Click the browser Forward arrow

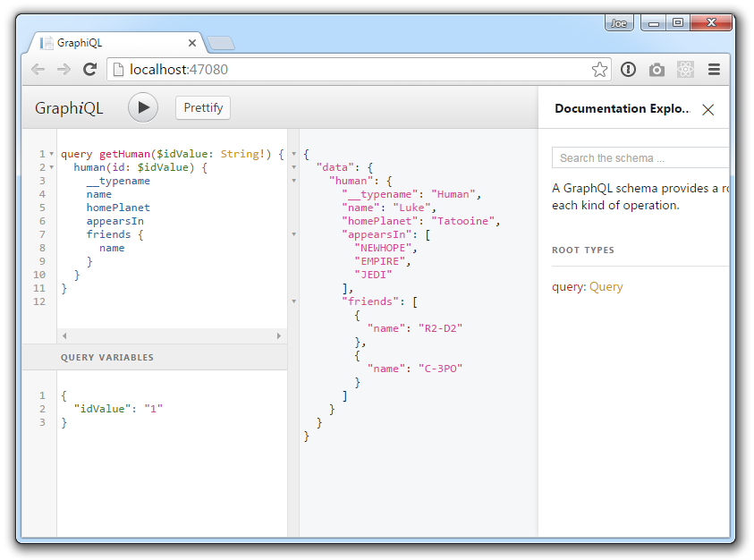click(x=64, y=70)
